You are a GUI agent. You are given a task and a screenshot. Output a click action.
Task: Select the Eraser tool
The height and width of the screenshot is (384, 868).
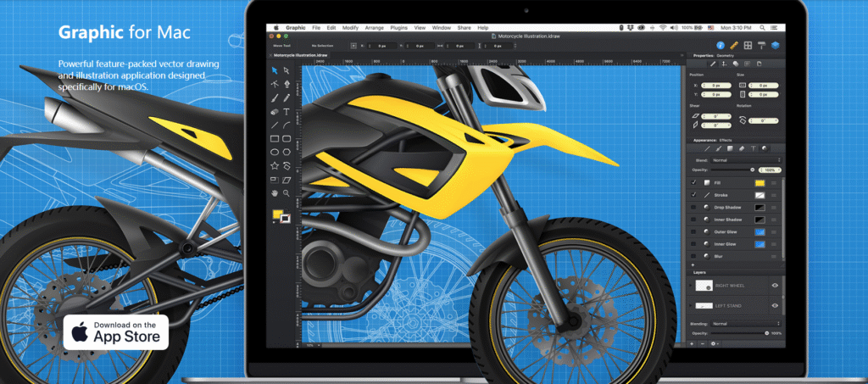click(x=274, y=112)
